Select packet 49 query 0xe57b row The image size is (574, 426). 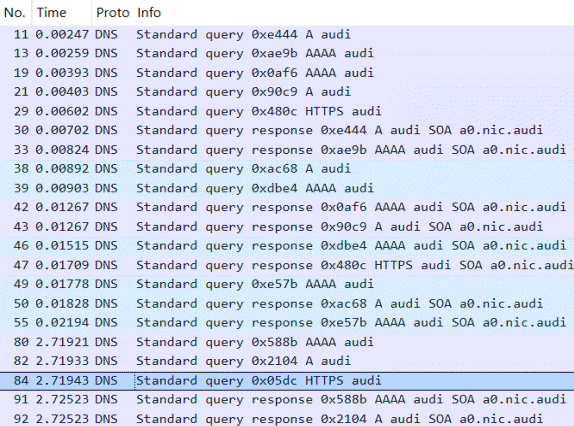point(287,284)
